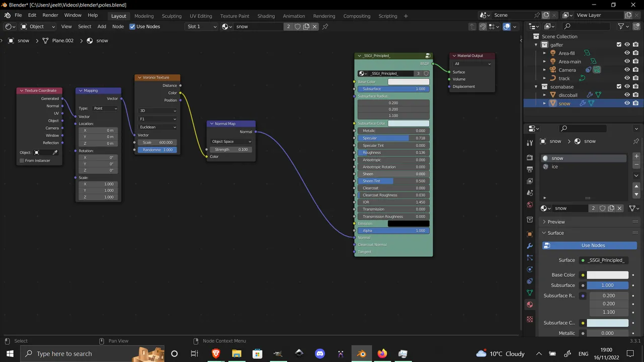Open Voronoi F1 feature dropdown
The width and height of the screenshot is (644, 362).
click(157, 119)
